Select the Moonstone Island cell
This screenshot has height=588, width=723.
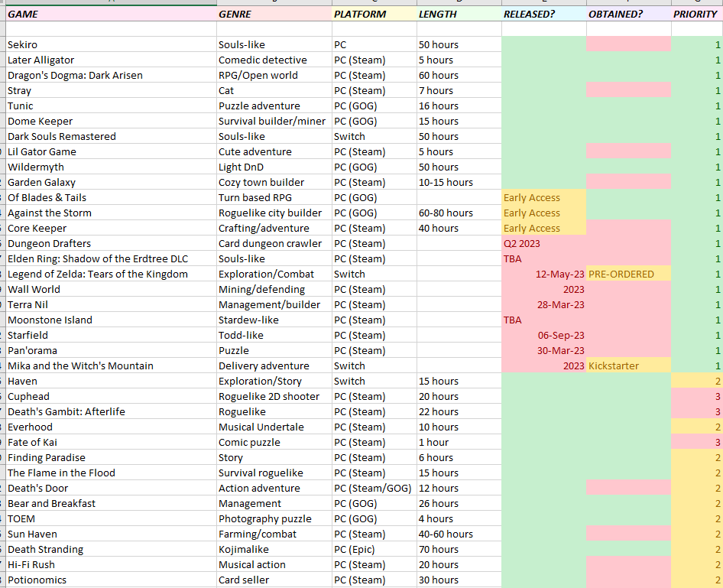(x=111, y=320)
